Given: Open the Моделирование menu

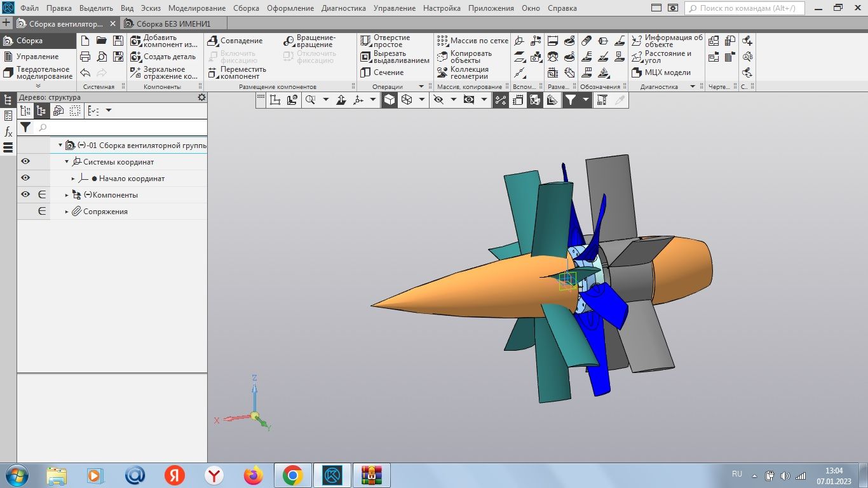Looking at the screenshot, I should coord(196,8).
